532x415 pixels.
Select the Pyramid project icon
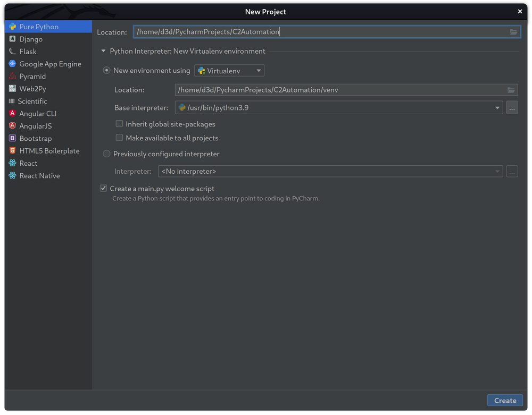tap(12, 76)
